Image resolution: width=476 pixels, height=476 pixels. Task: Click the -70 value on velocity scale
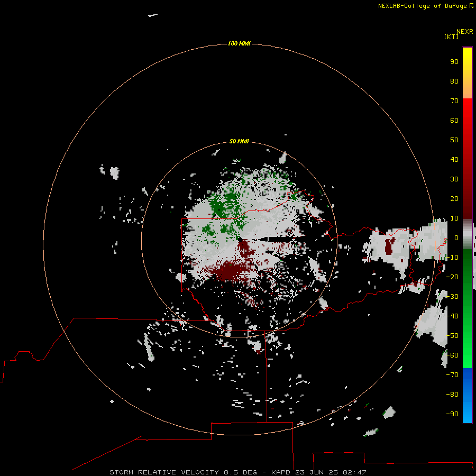(x=452, y=375)
